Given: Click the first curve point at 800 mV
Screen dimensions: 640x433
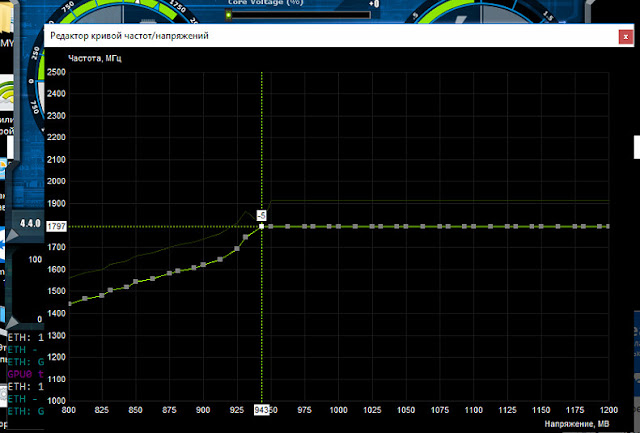Looking at the screenshot, I should [x=70, y=304].
